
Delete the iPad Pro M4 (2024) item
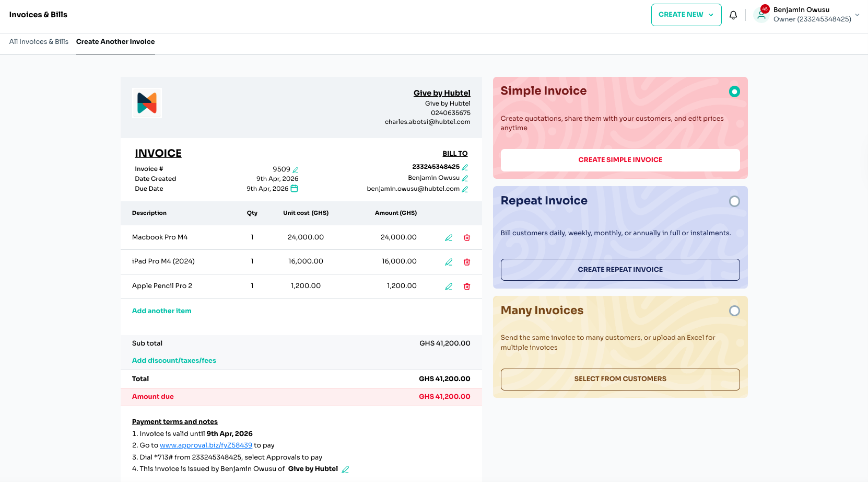pos(467,262)
